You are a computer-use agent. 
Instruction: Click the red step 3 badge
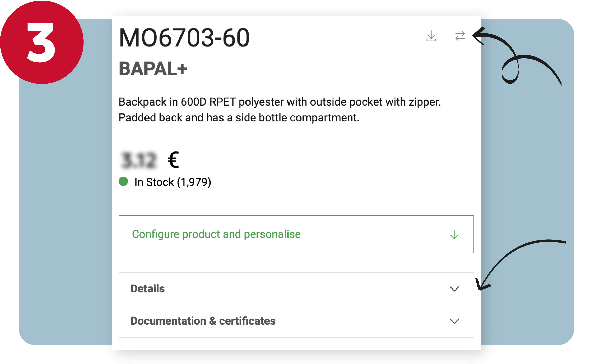[x=42, y=42]
